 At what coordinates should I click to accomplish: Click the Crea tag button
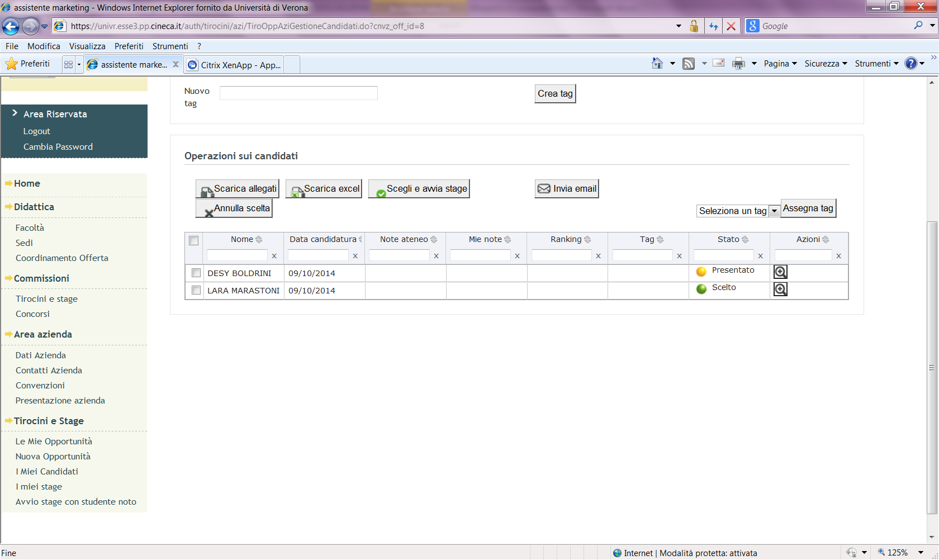pos(555,94)
